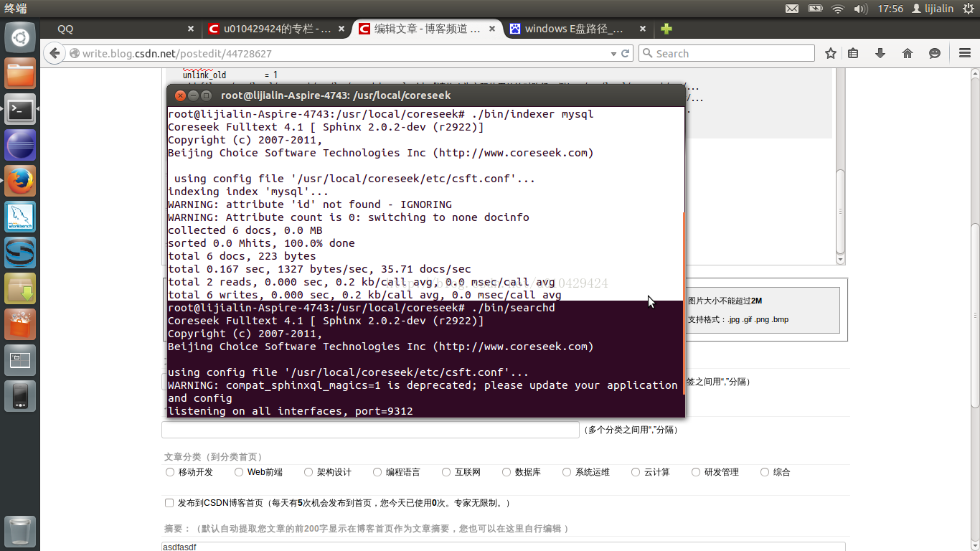Open the phone device launcher icon

pyautogui.click(x=20, y=396)
